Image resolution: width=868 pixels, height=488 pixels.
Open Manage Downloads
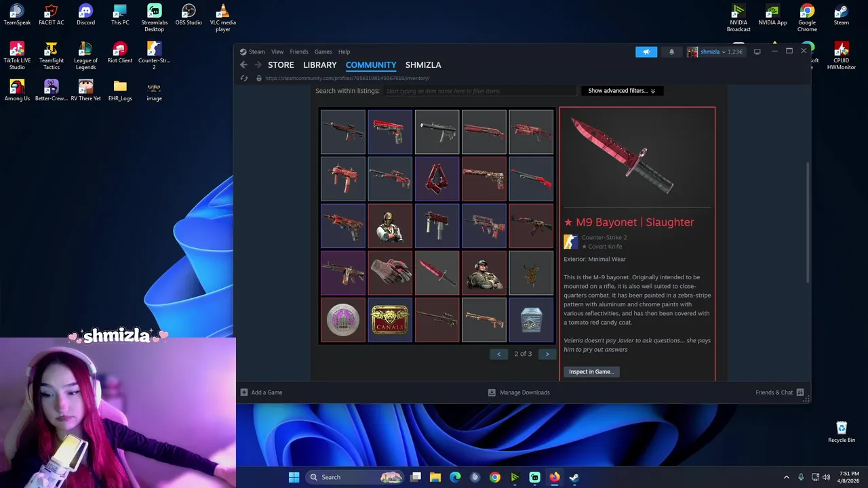[x=519, y=392]
